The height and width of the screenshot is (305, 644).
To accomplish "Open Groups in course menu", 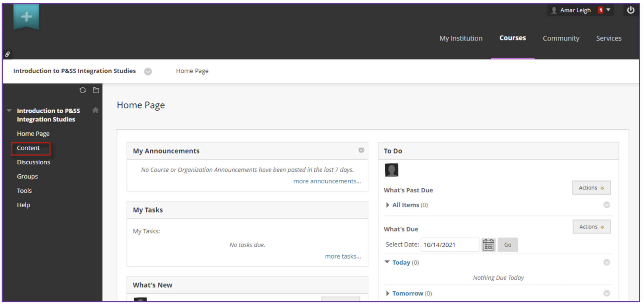I will tap(27, 176).
